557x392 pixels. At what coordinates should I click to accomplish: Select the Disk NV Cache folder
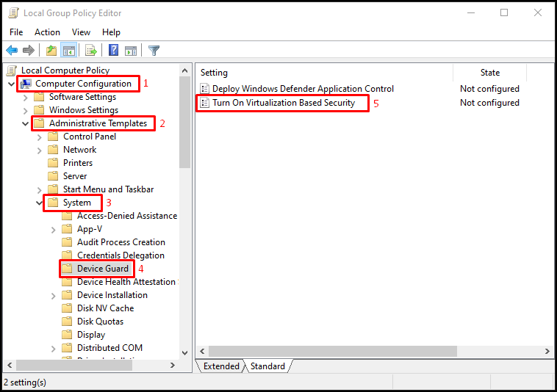coord(106,308)
